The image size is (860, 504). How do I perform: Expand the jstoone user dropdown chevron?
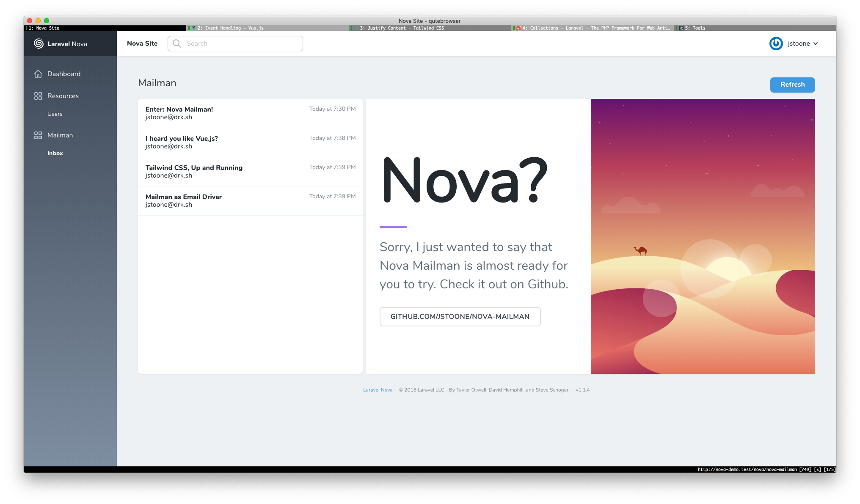816,44
